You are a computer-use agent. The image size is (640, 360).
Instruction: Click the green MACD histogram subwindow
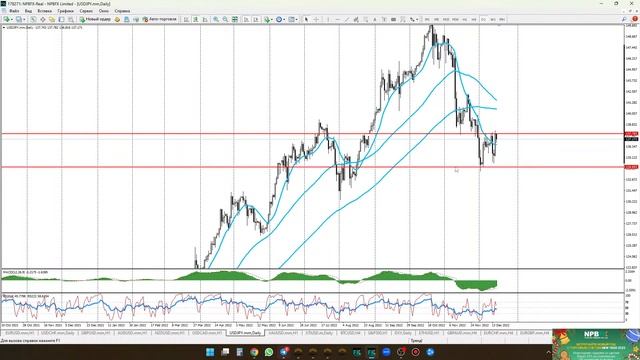[312, 280]
